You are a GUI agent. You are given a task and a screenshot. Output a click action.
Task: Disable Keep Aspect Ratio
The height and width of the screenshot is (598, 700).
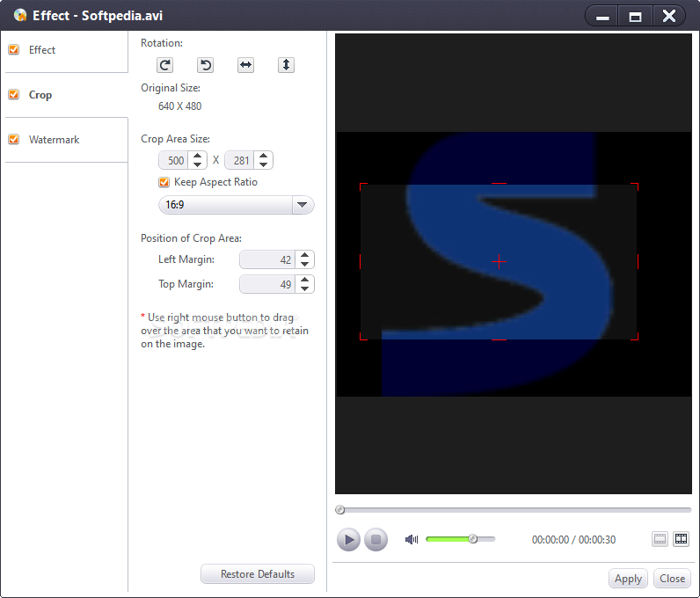click(164, 182)
